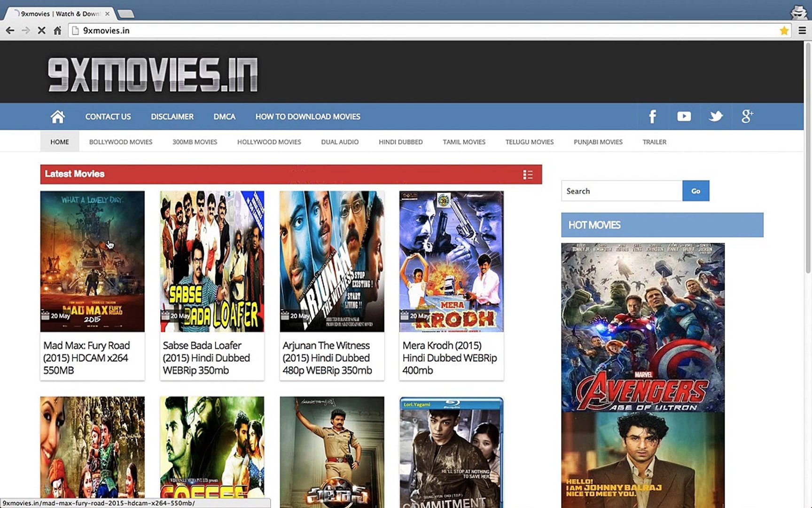Click the HOT MOVIES heading

(594, 225)
